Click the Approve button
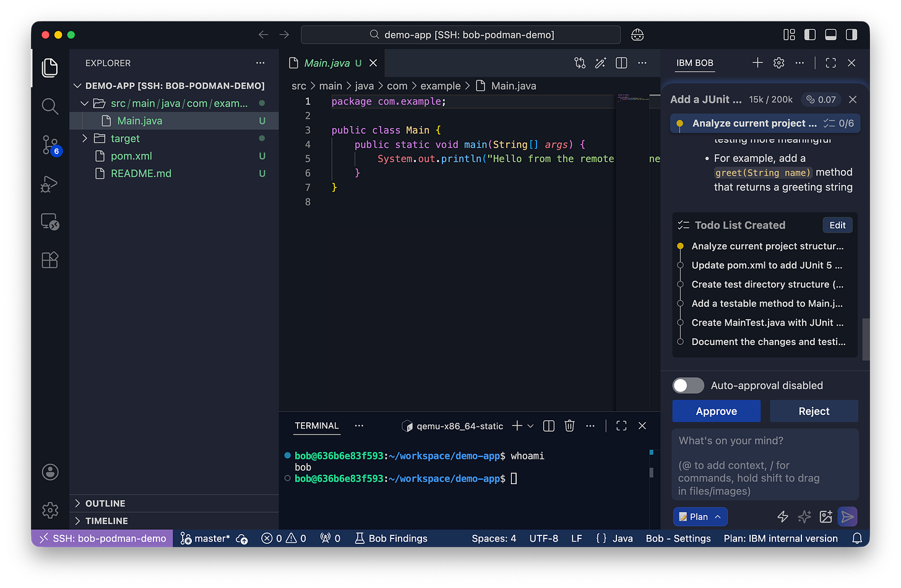 click(717, 411)
